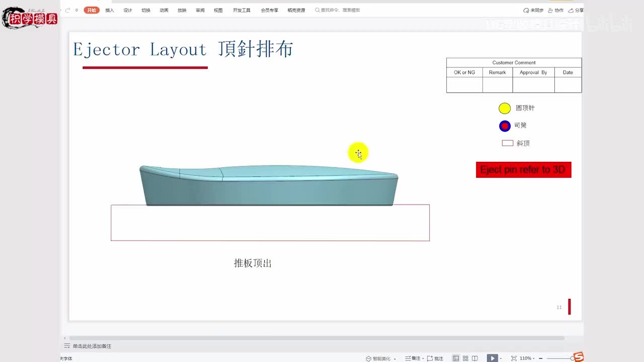
Task: Start slideshow with play button
Action: 492,358
